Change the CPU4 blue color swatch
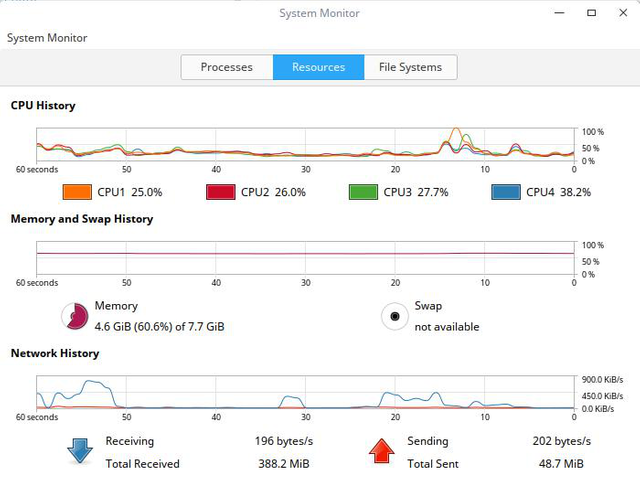Screen dimensions: 640x484 [506, 192]
